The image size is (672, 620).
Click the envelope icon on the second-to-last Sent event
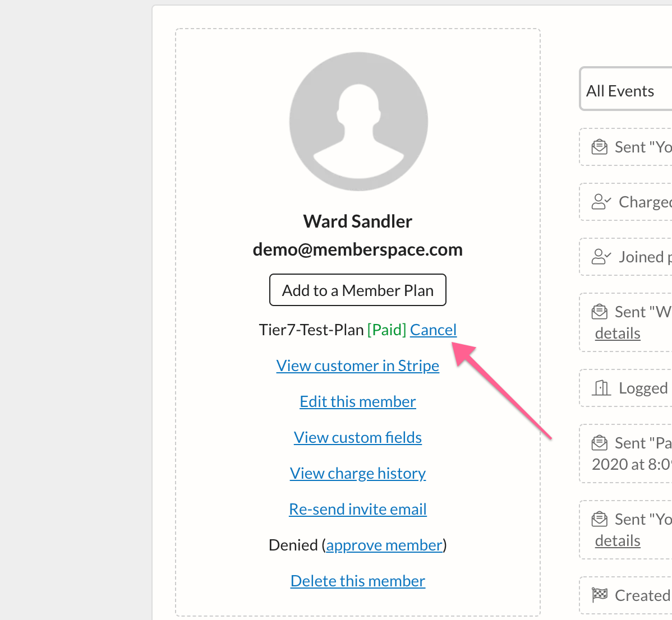[600, 519]
